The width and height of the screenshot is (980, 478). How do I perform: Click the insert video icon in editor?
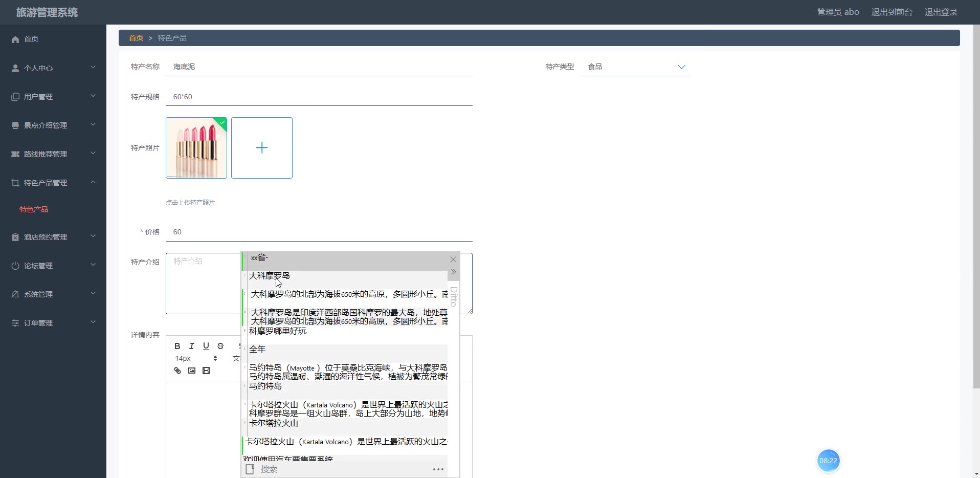tap(206, 371)
